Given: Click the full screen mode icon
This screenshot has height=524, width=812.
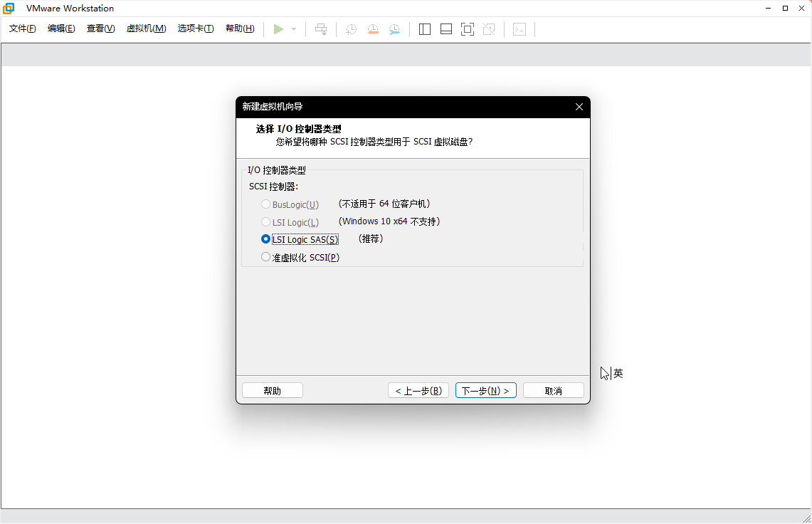Looking at the screenshot, I should click(x=467, y=29).
